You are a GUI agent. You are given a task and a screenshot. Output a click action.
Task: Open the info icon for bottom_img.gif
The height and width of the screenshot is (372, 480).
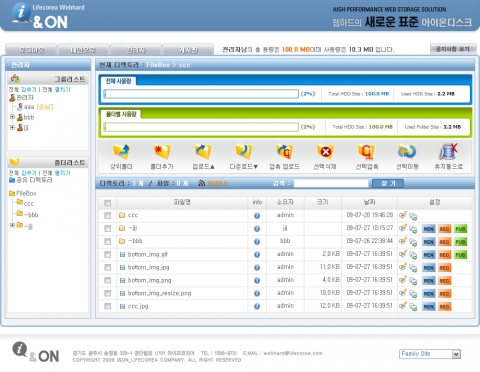[x=257, y=254]
